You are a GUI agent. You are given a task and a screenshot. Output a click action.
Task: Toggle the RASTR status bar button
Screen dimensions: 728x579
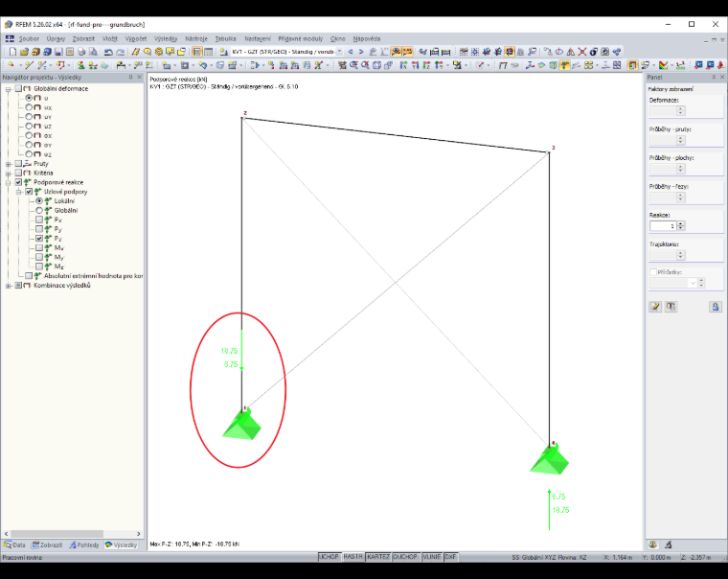(x=353, y=557)
